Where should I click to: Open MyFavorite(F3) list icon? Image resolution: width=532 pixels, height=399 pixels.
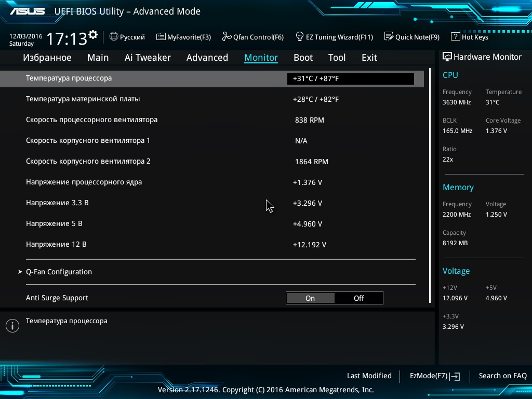(x=161, y=37)
